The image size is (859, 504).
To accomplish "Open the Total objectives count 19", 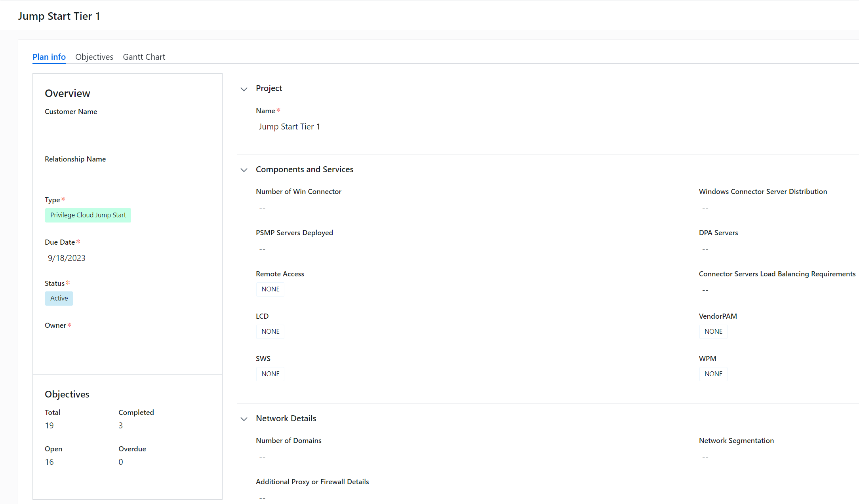I will pos(49,425).
